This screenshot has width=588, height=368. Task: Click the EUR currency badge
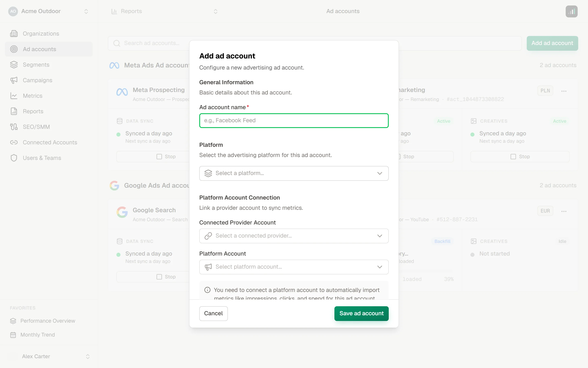[x=545, y=211]
